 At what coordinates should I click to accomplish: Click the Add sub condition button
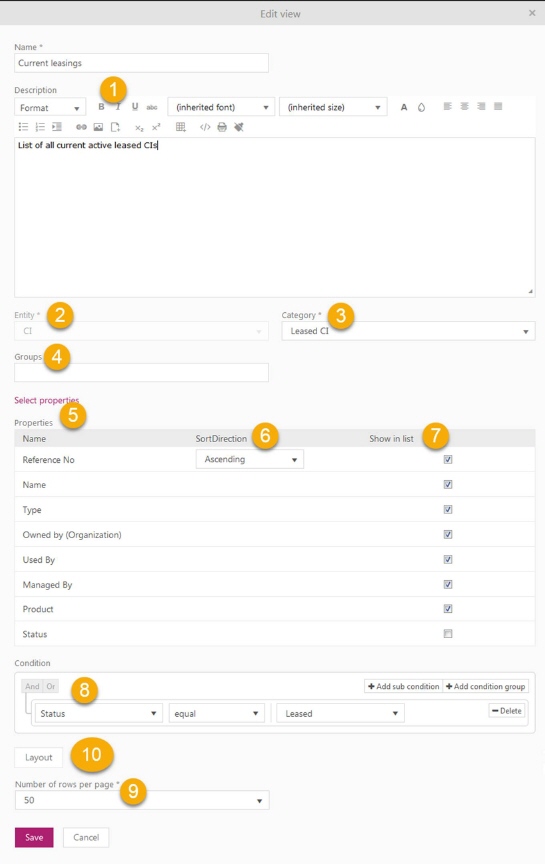403,686
